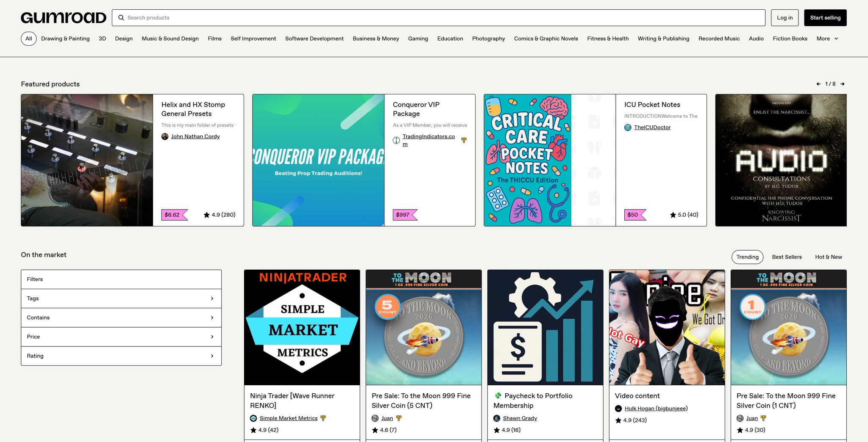This screenshot has width=868, height=442.
Task: Open Paycheck to Portfolio Membership thumbnail
Action: (x=545, y=328)
